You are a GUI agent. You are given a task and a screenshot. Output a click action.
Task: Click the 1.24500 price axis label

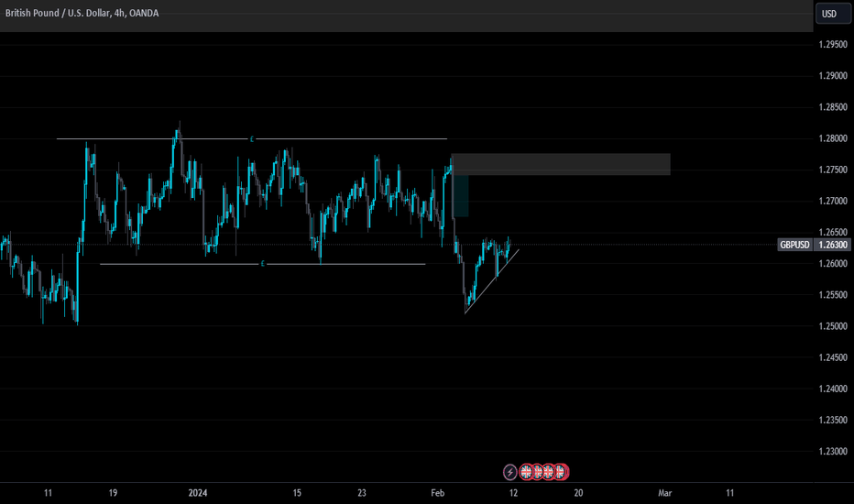pyautogui.click(x=833, y=357)
